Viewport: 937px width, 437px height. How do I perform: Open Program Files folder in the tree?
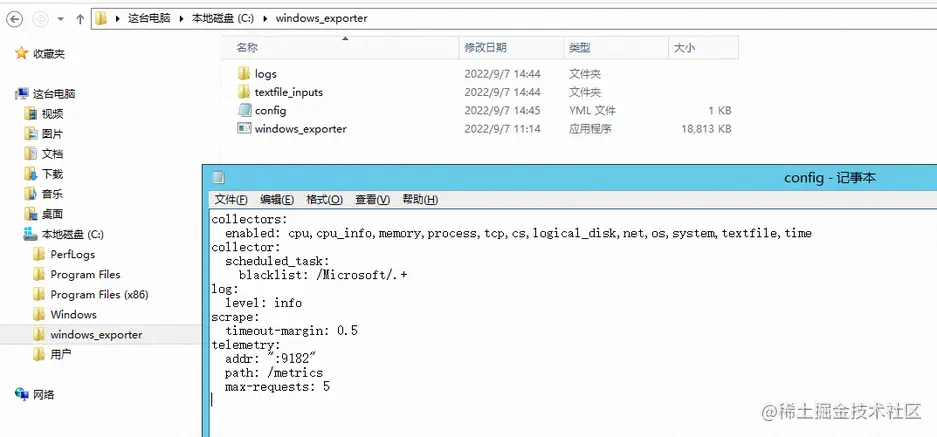tap(85, 274)
